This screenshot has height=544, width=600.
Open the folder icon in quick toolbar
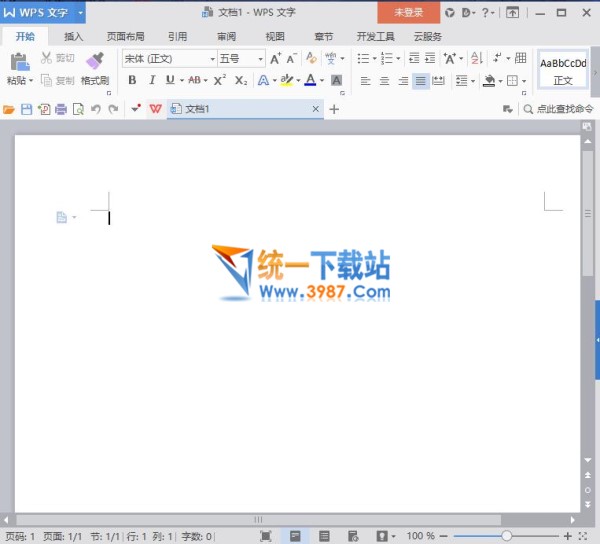coord(8,110)
